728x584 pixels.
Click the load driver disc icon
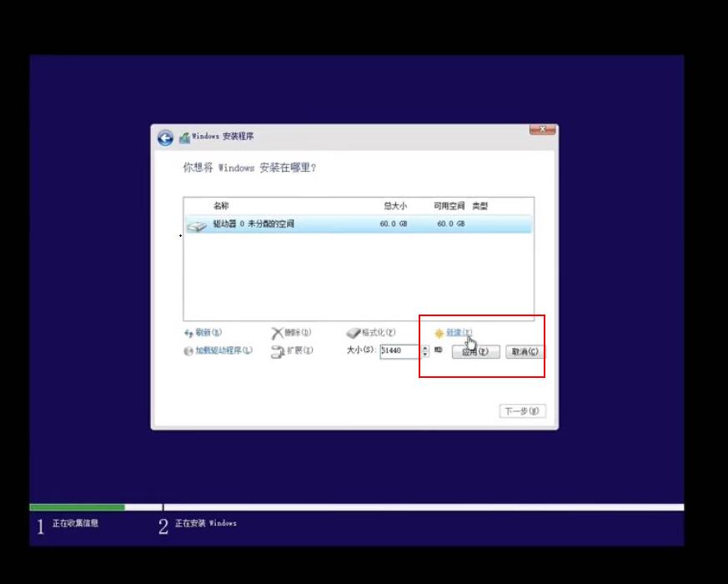188,351
